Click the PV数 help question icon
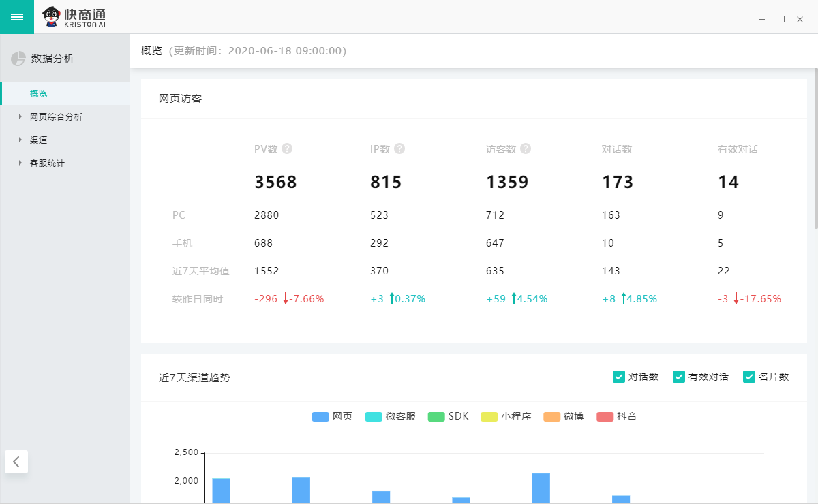 287,148
